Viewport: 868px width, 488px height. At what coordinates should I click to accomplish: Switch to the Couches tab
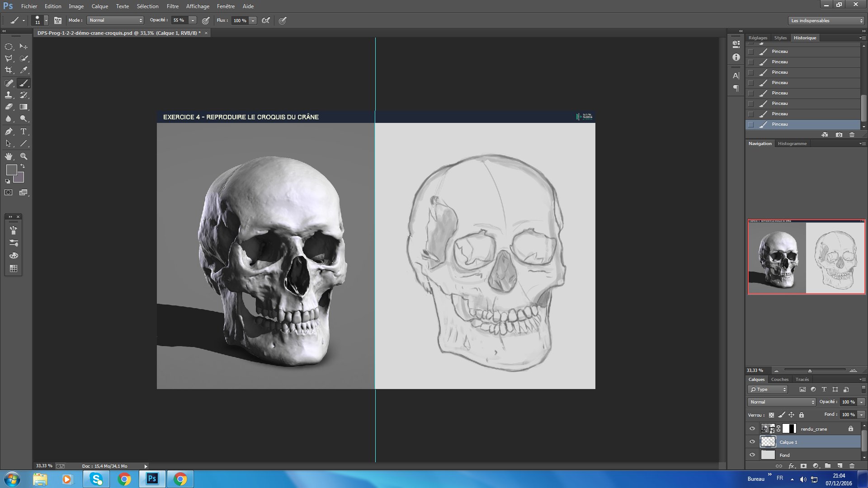point(779,380)
